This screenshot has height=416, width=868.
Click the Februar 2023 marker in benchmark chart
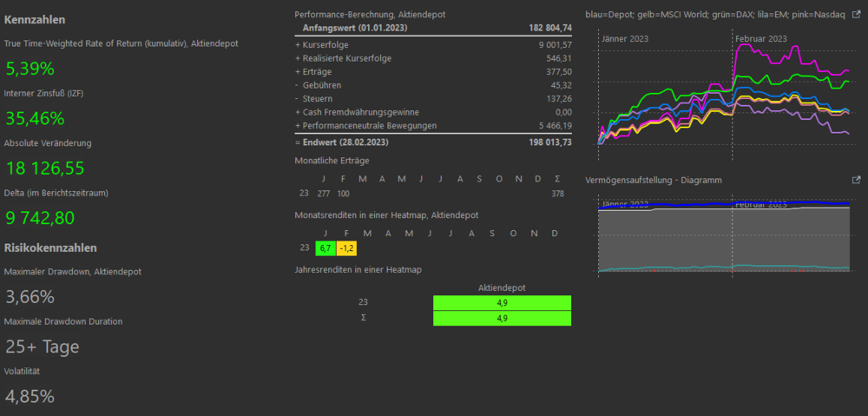click(x=760, y=39)
